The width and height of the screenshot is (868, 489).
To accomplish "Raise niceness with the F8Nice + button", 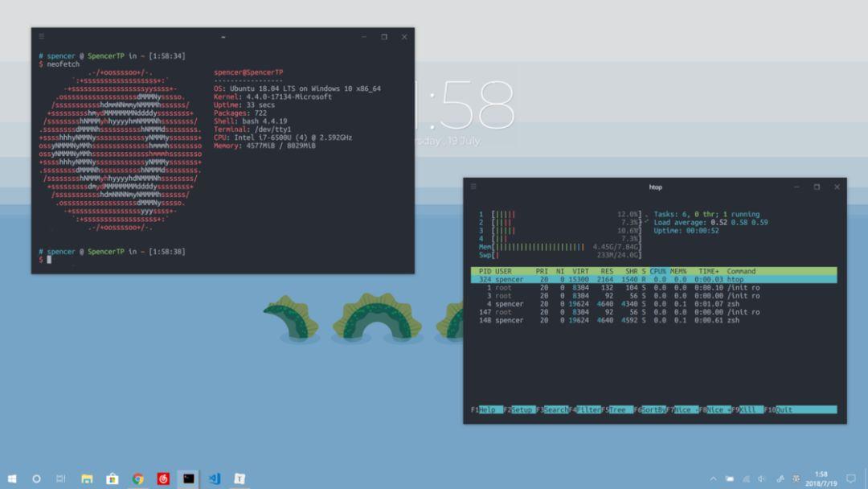I will [x=714, y=409].
